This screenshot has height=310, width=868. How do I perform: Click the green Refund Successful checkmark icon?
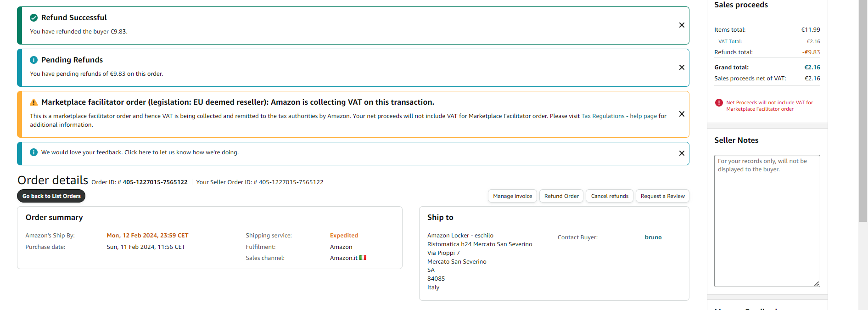coord(34,18)
